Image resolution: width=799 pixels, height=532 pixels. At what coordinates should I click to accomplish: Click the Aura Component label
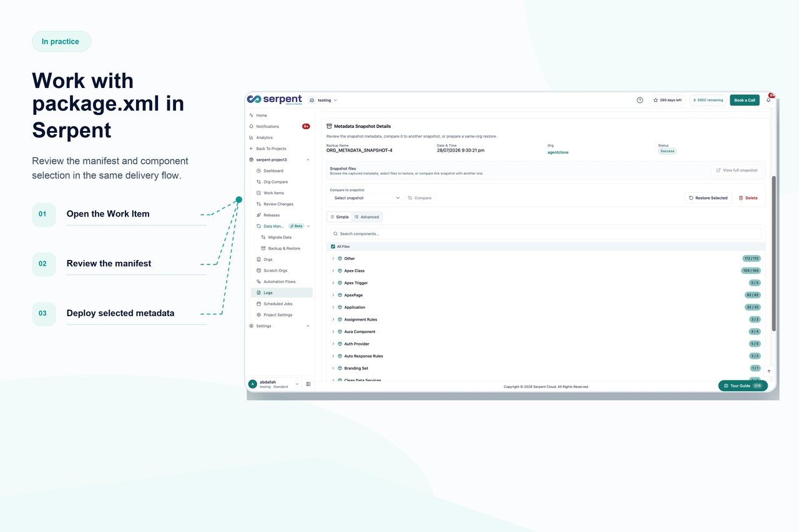[360, 332]
